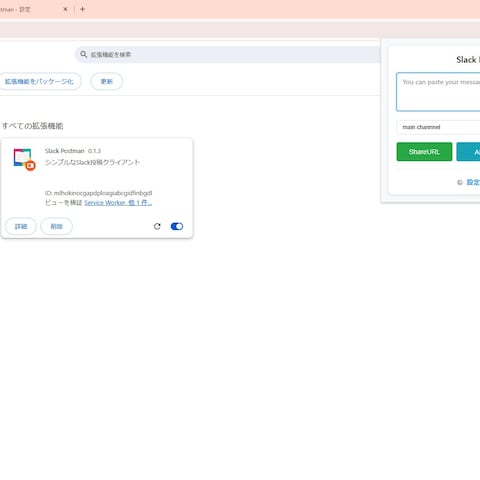Image resolution: width=480 pixels, height=480 pixels.
Task: Click the extensions search field
Action: pyautogui.click(x=228, y=54)
